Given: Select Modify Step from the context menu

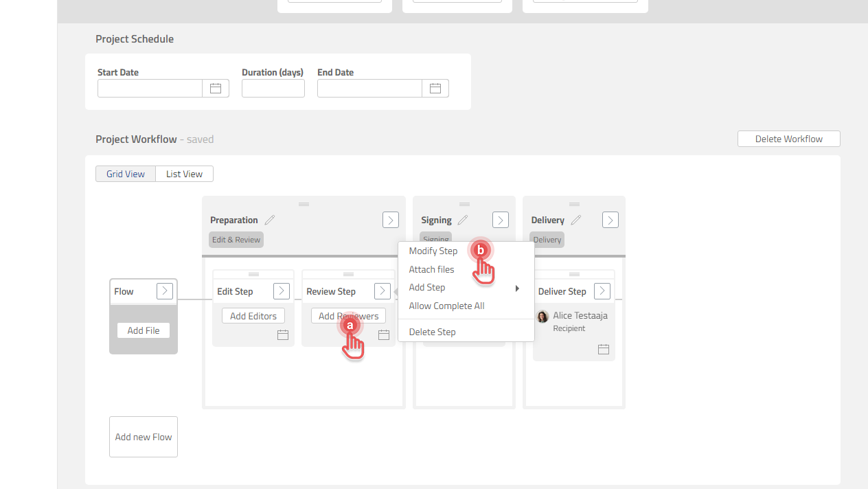Looking at the screenshot, I should (x=433, y=251).
